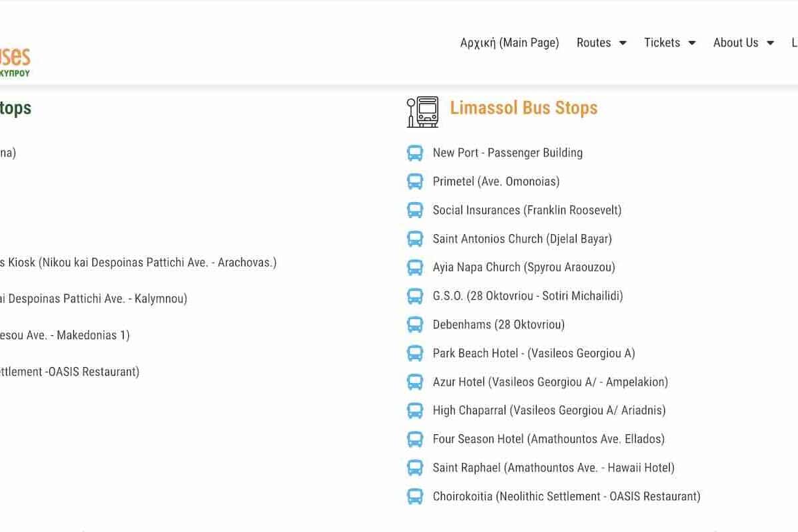Click the bus icon beside New Port stop
The height and width of the screenshot is (532, 798).
[x=415, y=153]
